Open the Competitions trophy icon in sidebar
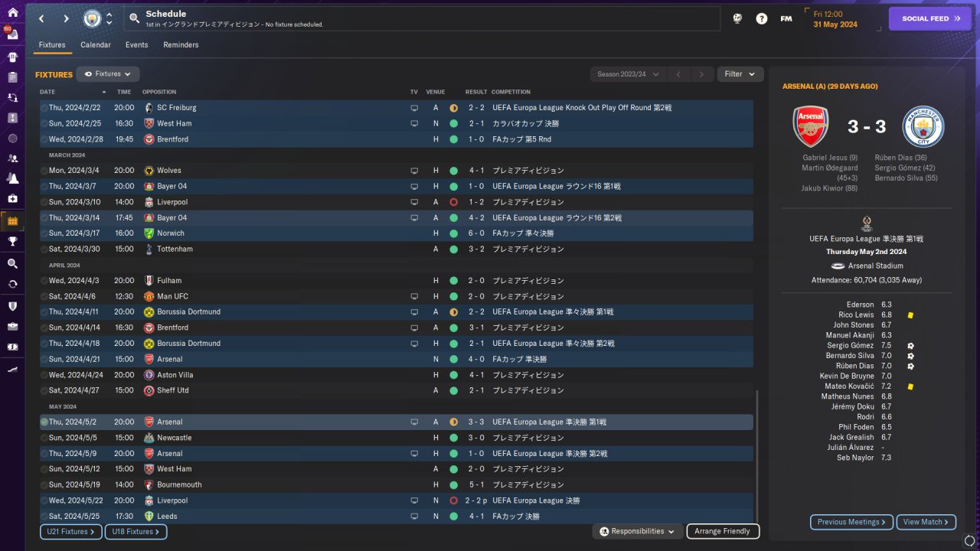980x551 pixels. pos(12,242)
